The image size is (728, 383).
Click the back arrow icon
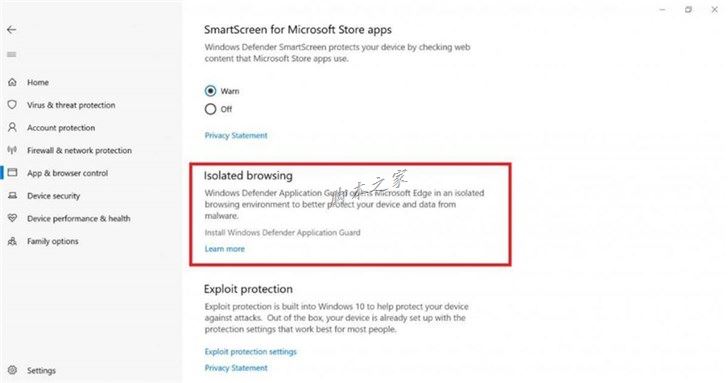12,30
